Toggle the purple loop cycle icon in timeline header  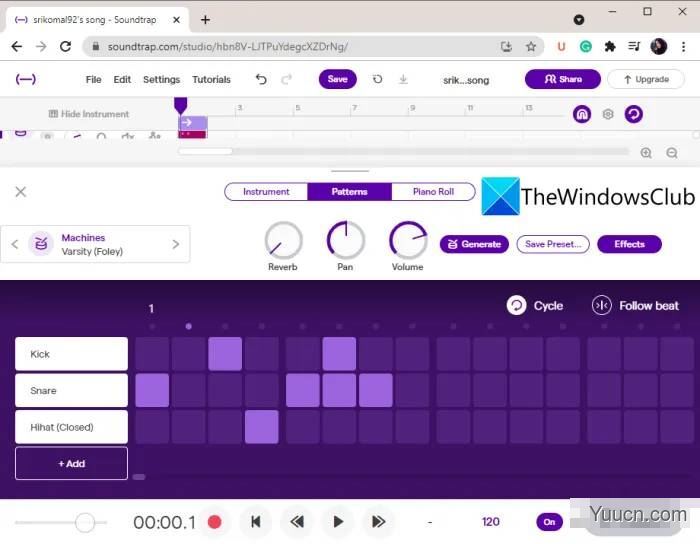[633, 114]
